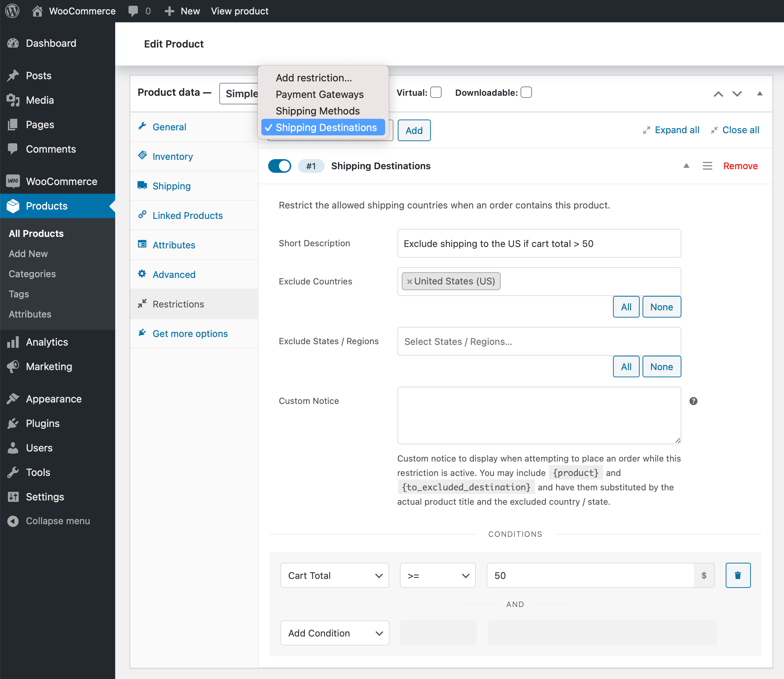Click the WordPress logo icon
784x679 pixels.
13,10
